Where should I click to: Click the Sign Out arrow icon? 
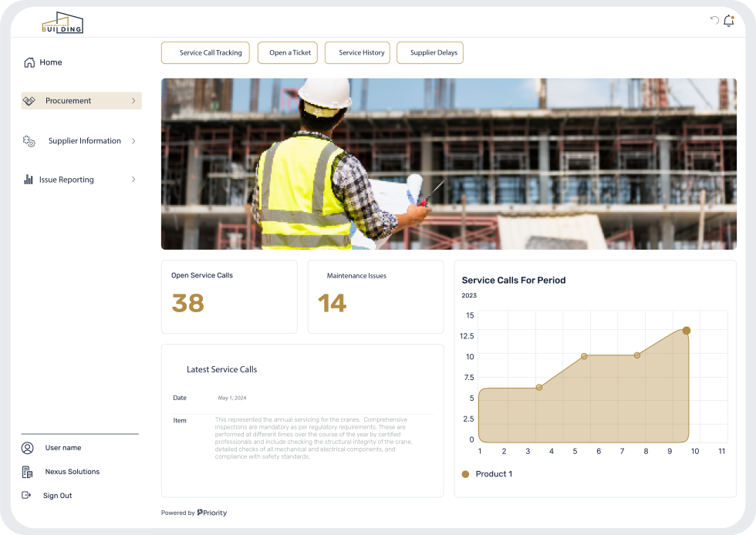(x=27, y=496)
